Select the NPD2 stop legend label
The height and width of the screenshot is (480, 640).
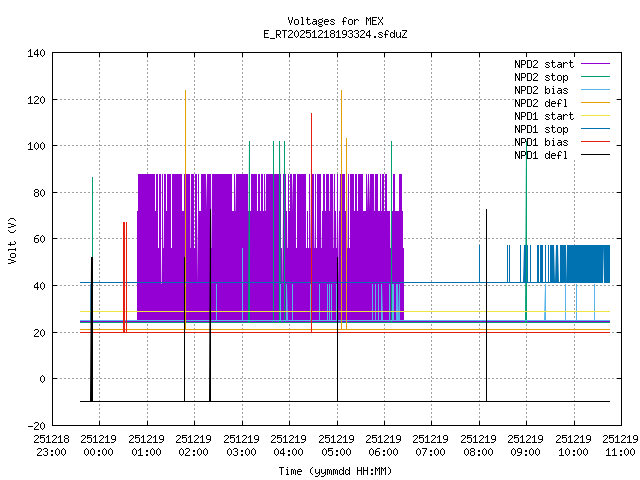pyautogui.click(x=545, y=77)
